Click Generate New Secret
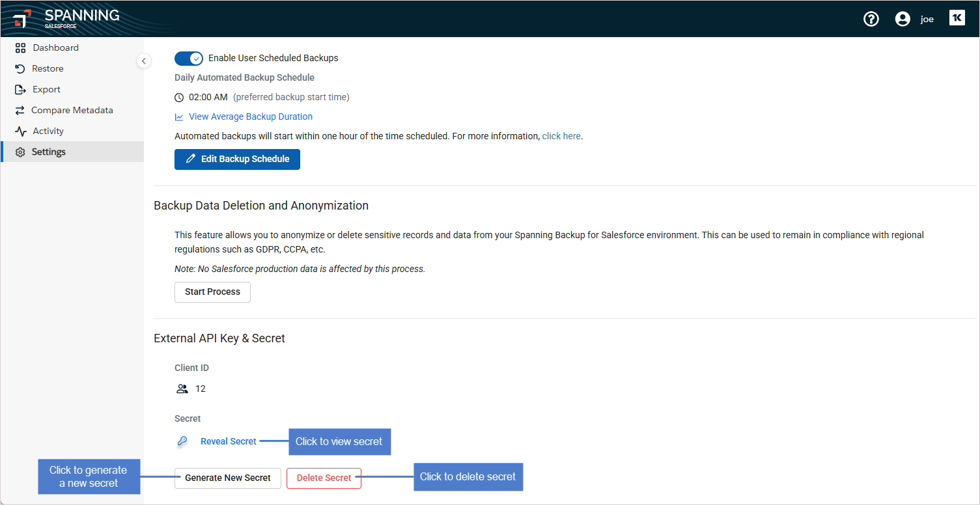Image resolution: width=980 pixels, height=505 pixels. click(x=227, y=478)
